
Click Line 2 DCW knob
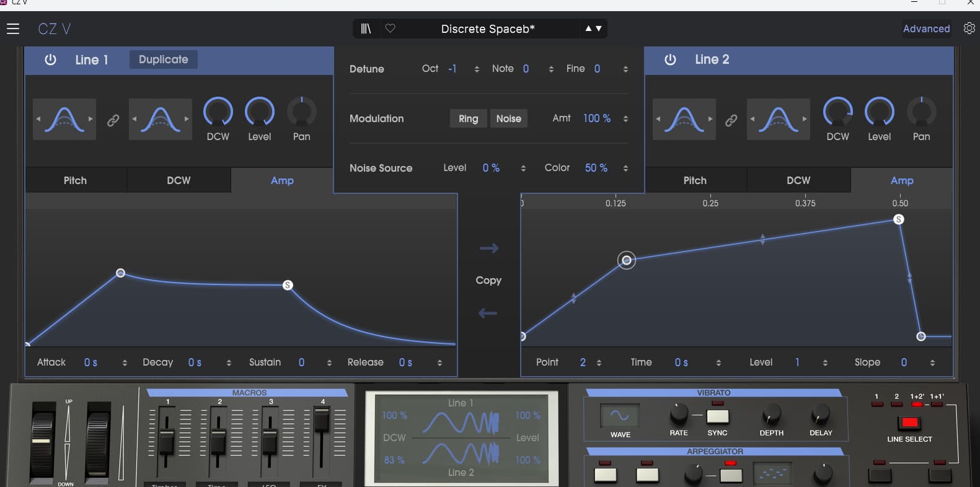coord(838,113)
